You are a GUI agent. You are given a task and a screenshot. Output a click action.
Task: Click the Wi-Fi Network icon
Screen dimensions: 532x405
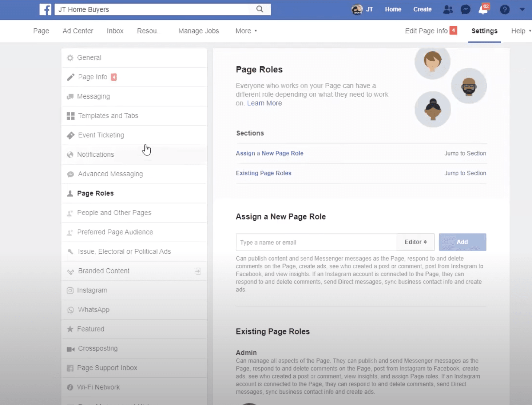(70, 388)
